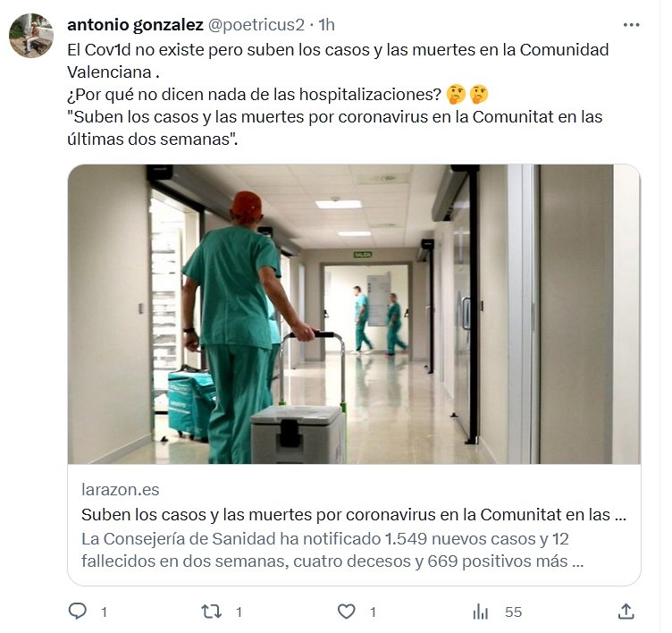Click the reply count number
This screenshot has width=672, height=633.
tap(104, 612)
